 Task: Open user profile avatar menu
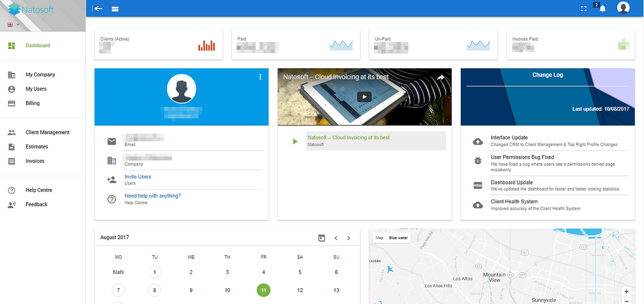(x=623, y=8)
